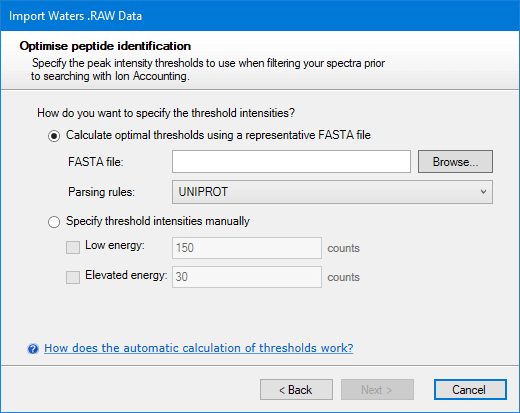Click the 'Elevated energy:' checkbox label
The height and width of the screenshot is (413, 520).
tap(126, 275)
